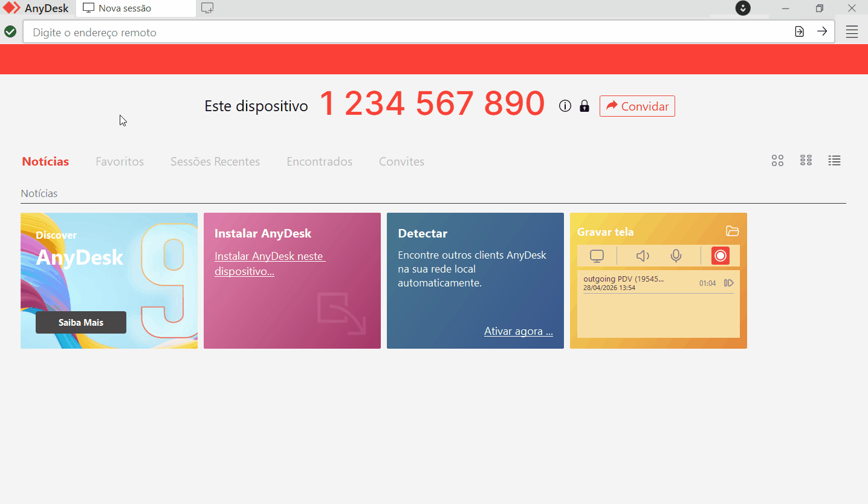Select the Nova sessão tab

click(135, 8)
